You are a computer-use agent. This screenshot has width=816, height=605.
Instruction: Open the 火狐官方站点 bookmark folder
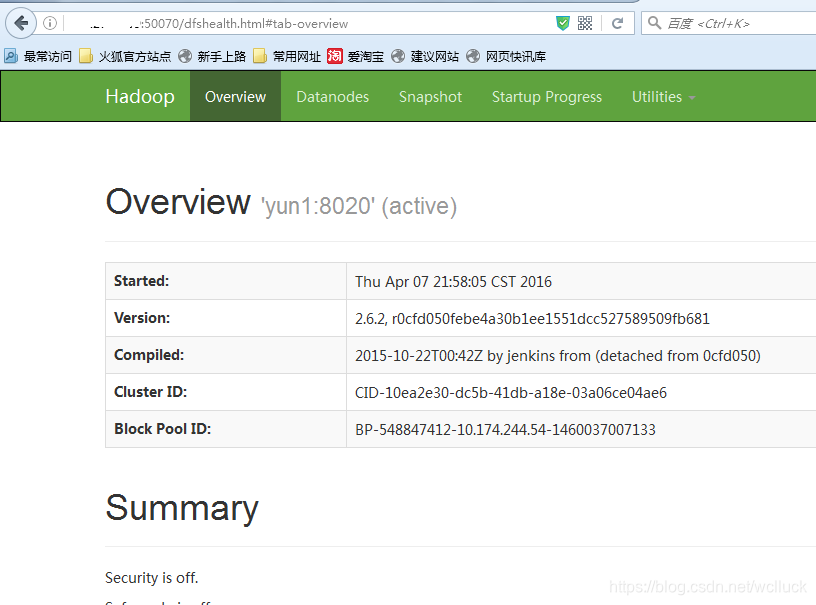tap(125, 56)
